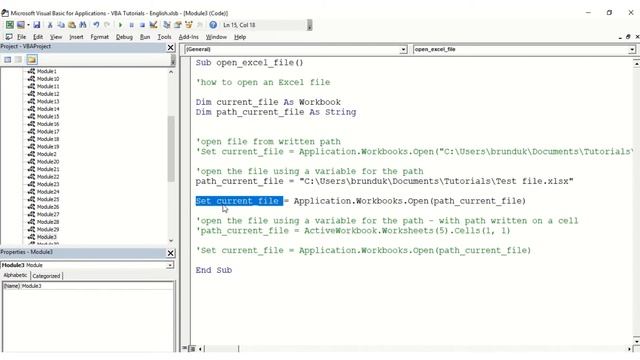The width and height of the screenshot is (640, 360).
Task: Switch to the Categorized properties tab
Action: tap(46, 276)
